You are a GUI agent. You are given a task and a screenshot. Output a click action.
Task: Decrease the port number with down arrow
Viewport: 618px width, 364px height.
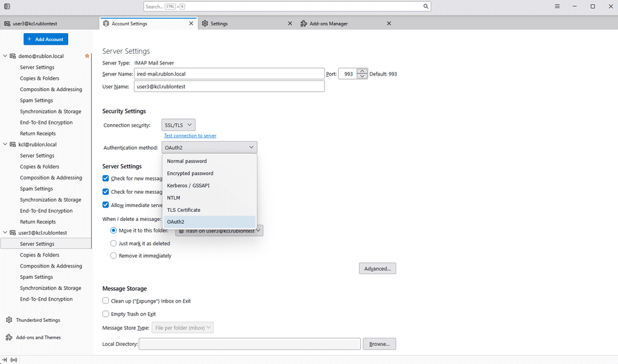(362, 76)
